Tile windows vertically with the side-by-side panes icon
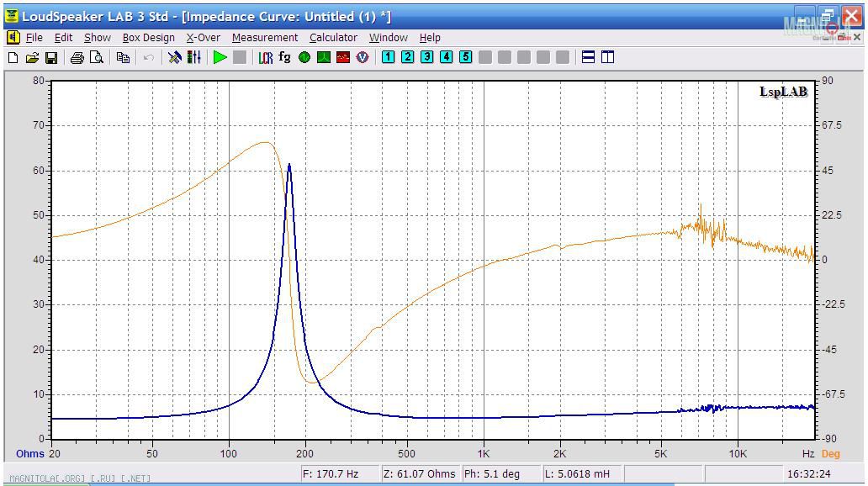Viewport: 868px width, 486px height. 608,57
